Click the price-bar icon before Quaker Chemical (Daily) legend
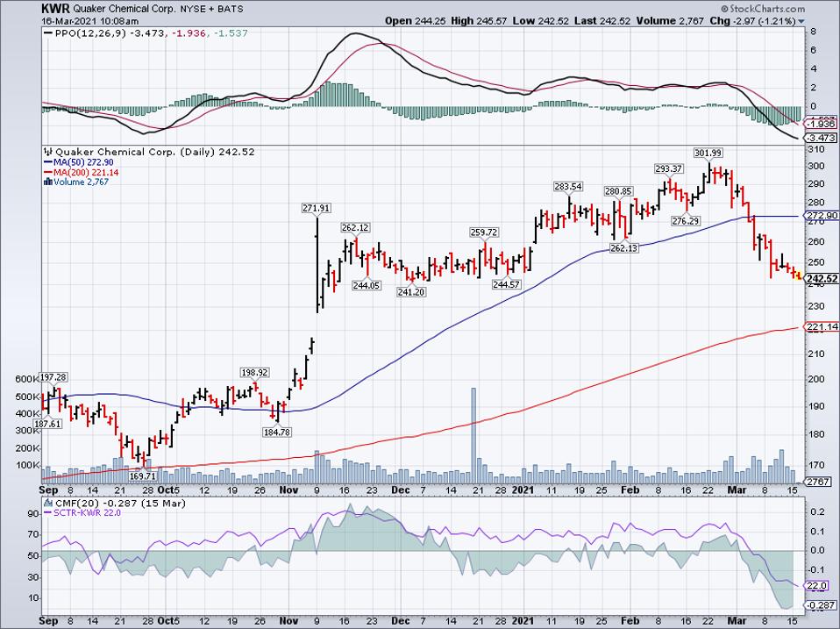 [x=47, y=152]
